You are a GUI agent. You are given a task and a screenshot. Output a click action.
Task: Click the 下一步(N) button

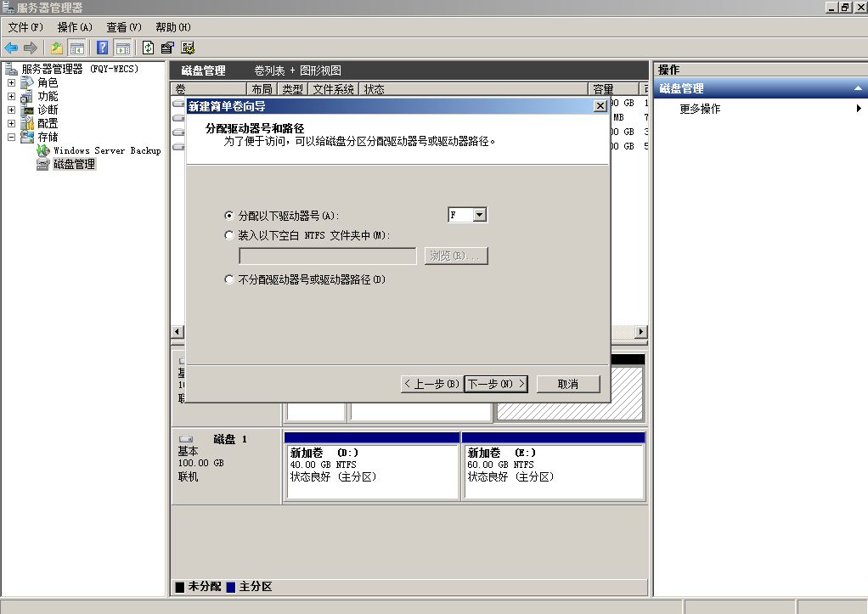496,384
